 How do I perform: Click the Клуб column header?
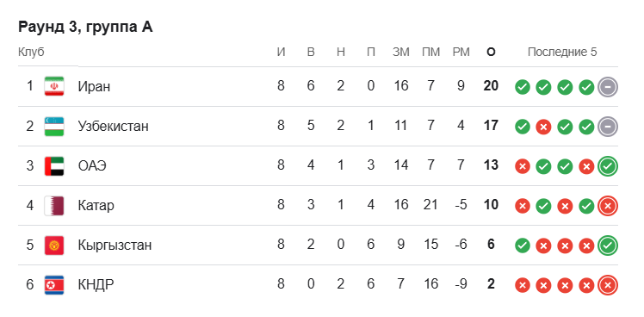(x=31, y=53)
